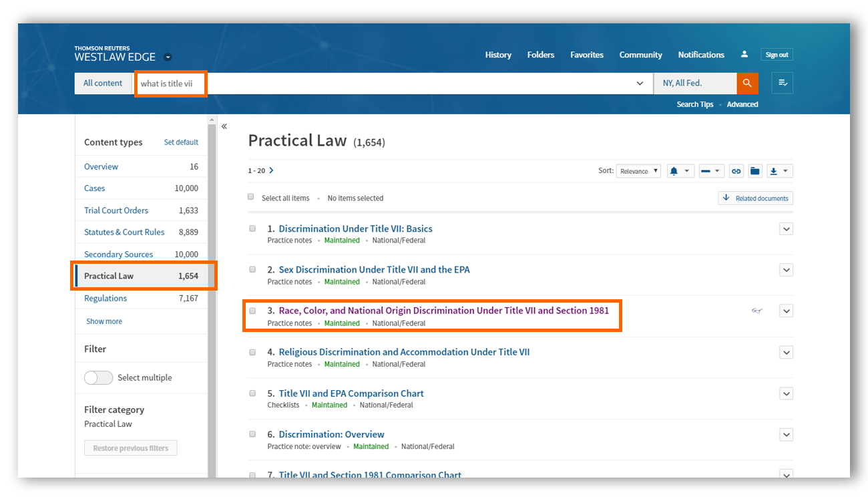Toggle the Select multiple switch
Image resolution: width=868 pixels, height=501 pixels.
click(99, 378)
